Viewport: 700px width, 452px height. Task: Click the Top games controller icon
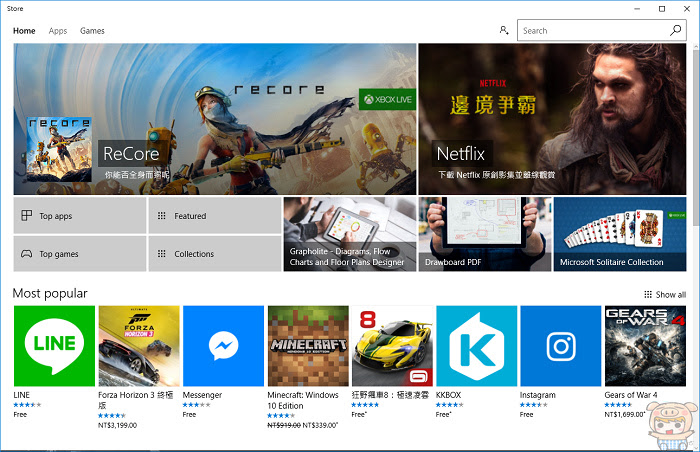tap(27, 254)
